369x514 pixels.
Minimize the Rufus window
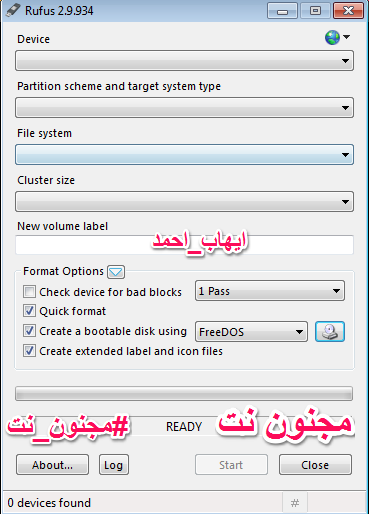[282, 11]
